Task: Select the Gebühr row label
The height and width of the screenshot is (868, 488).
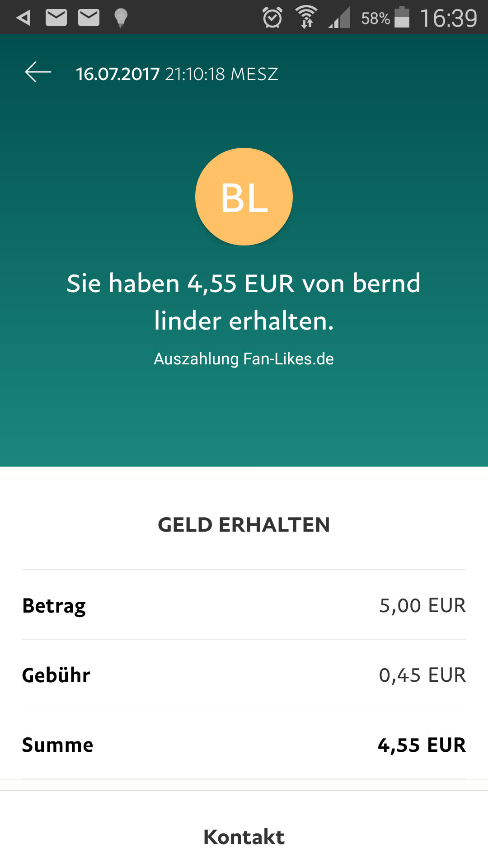Action: [56, 675]
